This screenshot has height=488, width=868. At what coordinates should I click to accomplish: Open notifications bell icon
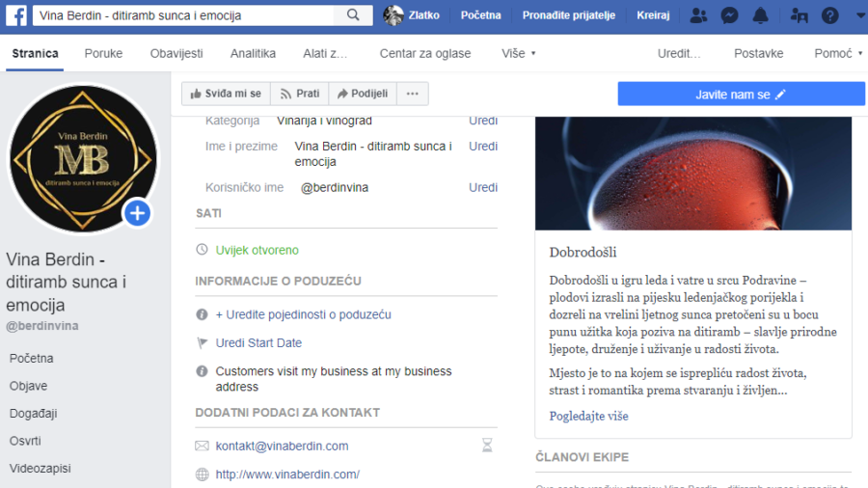pyautogui.click(x=761, y=15)
